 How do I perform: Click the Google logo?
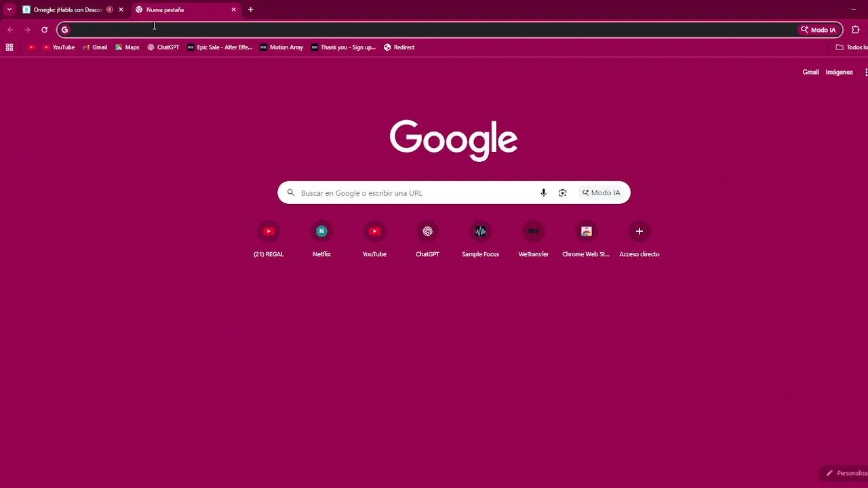click(454, 140)
